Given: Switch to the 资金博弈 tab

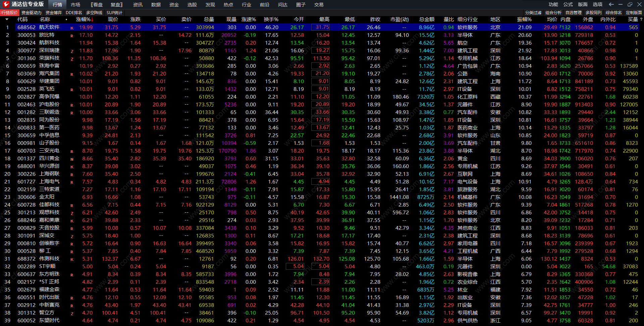Looking at the screenshot, I should [x=54, y=13].
